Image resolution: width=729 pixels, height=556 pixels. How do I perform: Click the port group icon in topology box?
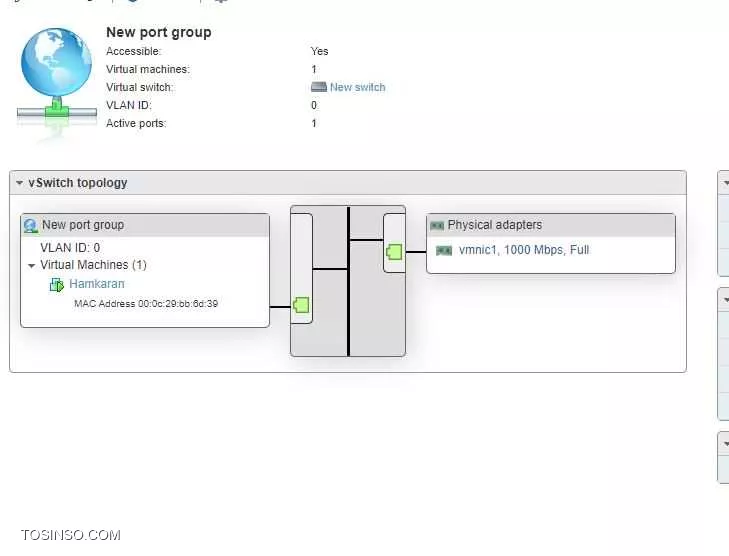point(30,226)
